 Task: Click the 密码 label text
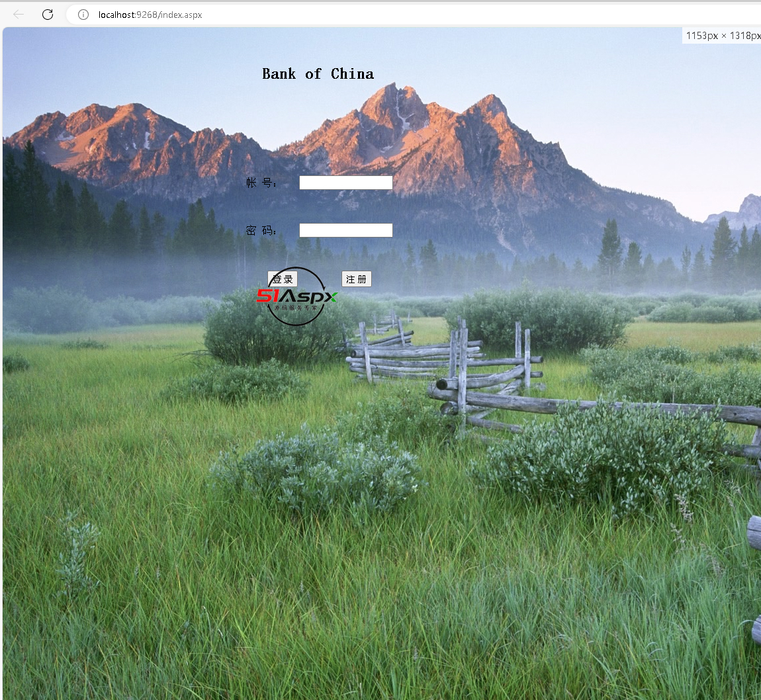click(261, 230)
